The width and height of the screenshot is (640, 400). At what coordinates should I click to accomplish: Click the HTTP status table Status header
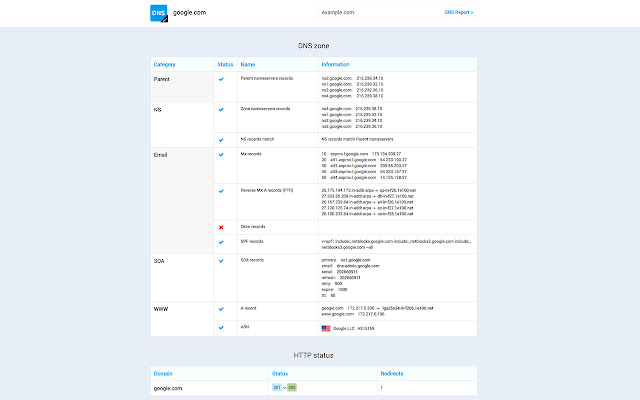pyautogui.click(x=280, y=373)
